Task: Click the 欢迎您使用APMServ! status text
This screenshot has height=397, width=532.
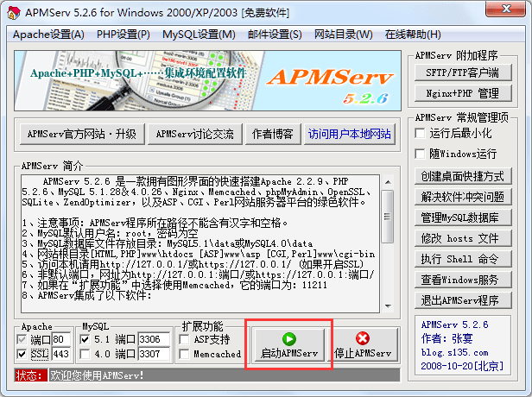Action: 97,375
